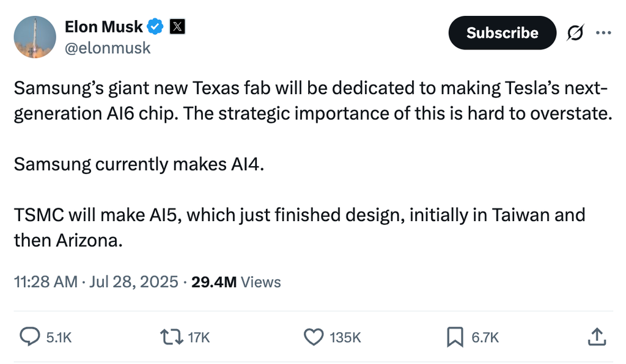Click the Elon Musk display name

pyautogui.click(x=103, y=26)
